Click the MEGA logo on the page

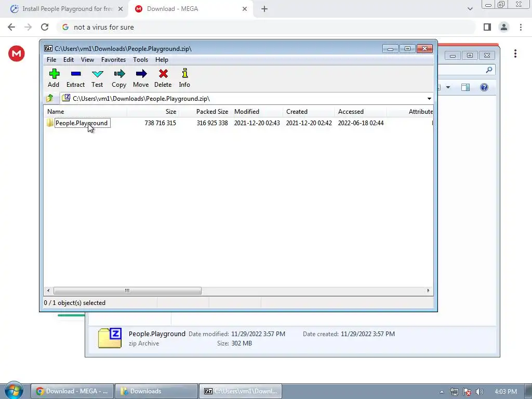coord(17,54)
